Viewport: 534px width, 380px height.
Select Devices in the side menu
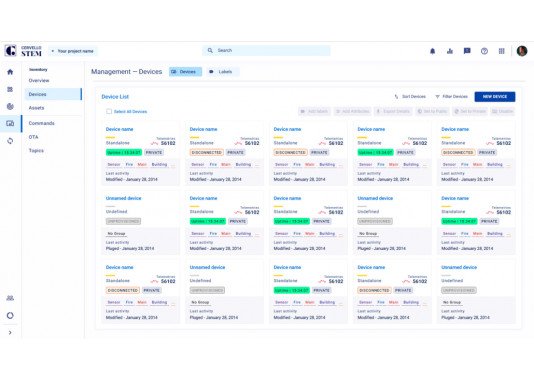coord(53,94)
